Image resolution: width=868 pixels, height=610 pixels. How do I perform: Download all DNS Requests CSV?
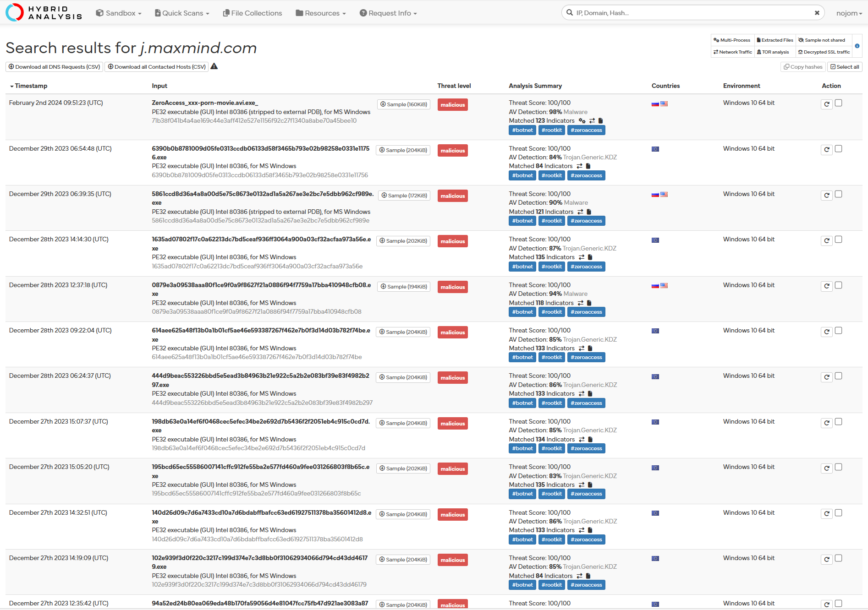pos(54,67)
